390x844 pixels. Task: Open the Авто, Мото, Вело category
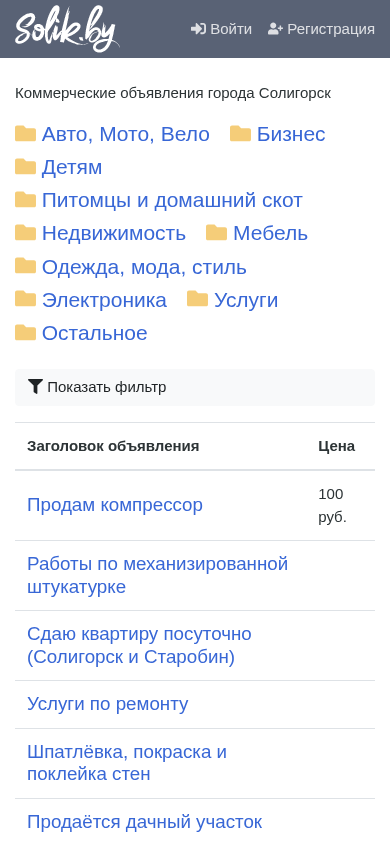coord(126,134)
